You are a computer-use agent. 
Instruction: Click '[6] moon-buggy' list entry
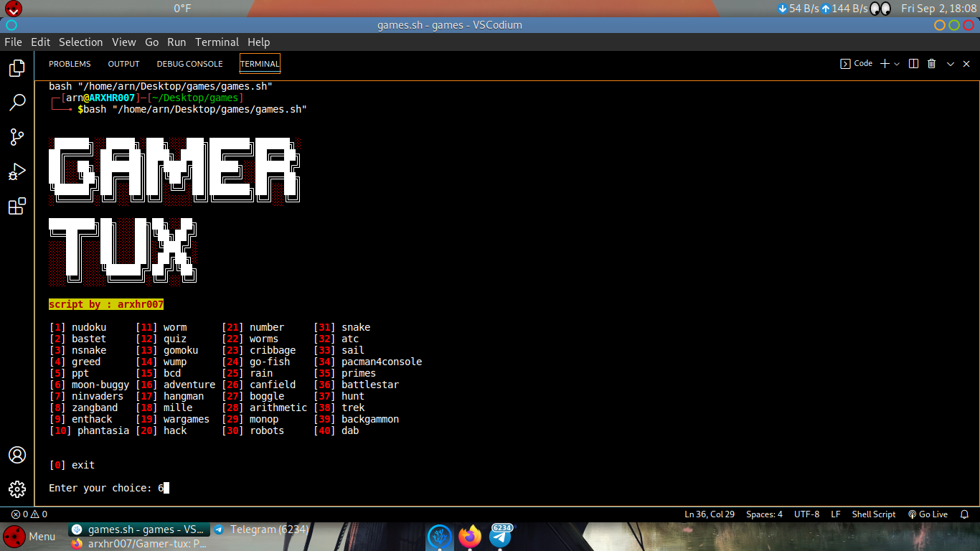click(89, 385)
